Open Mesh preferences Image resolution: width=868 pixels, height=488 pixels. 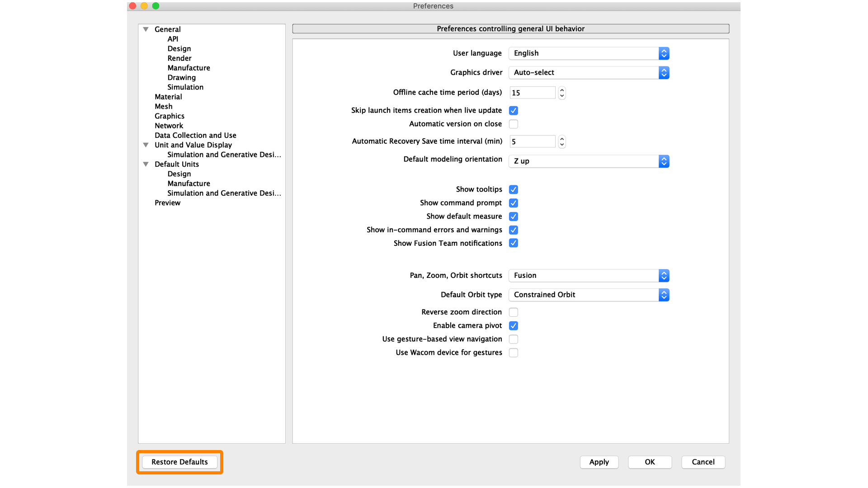coord(163,106)
